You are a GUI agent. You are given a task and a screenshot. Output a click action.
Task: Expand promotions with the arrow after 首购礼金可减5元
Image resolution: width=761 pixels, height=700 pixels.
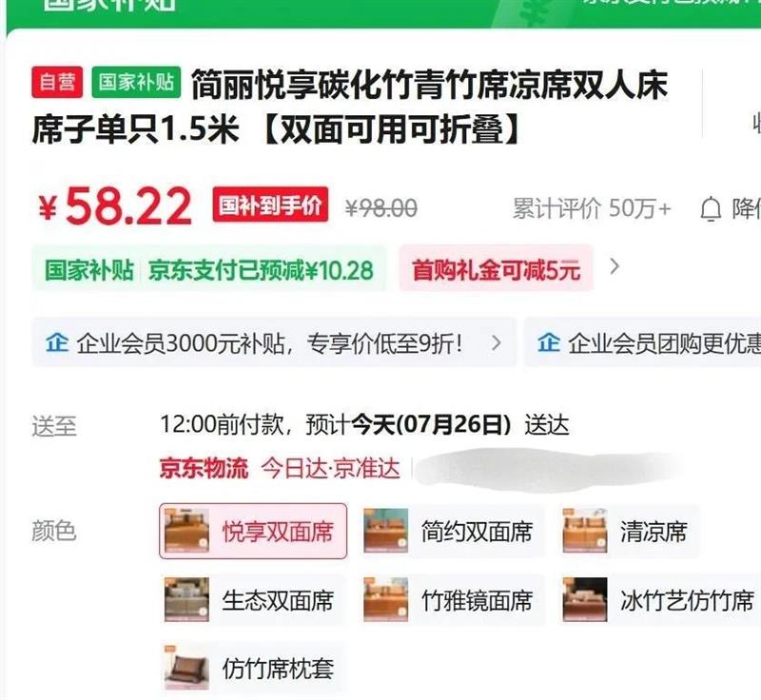coord(614,266)
